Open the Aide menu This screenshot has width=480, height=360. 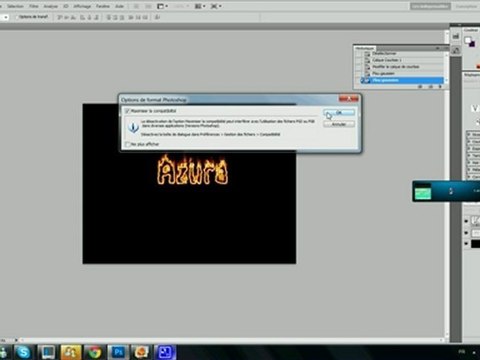[x=119, y=6]
